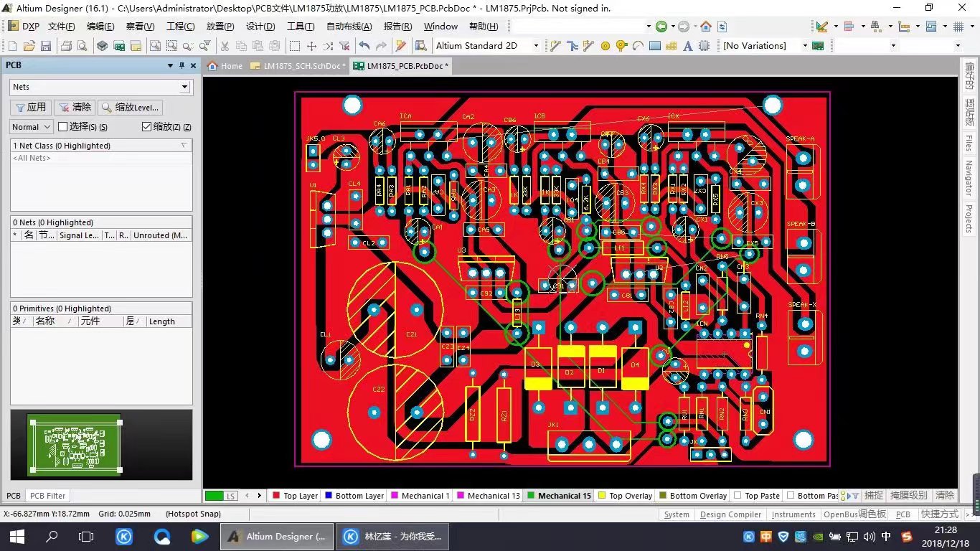Toggle the Top Paste layer checkbox

(x=738, y=496)
